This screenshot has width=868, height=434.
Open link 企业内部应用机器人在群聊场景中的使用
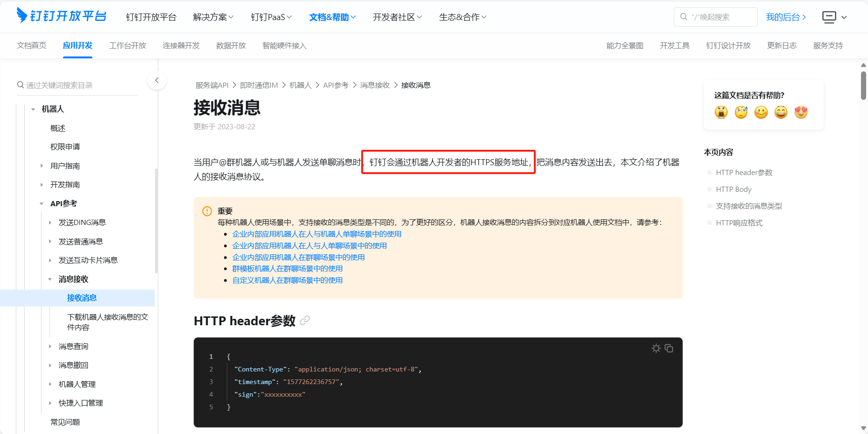pos(299,257)
